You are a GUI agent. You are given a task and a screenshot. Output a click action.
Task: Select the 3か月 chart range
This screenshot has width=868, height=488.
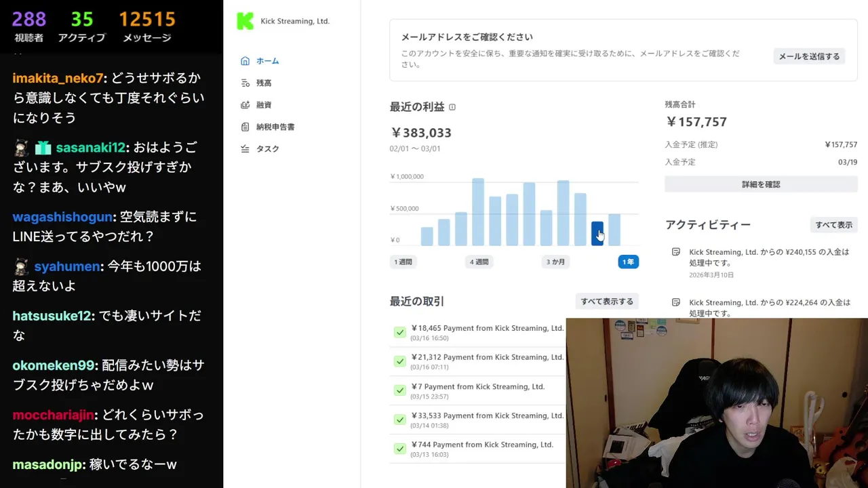555,262
